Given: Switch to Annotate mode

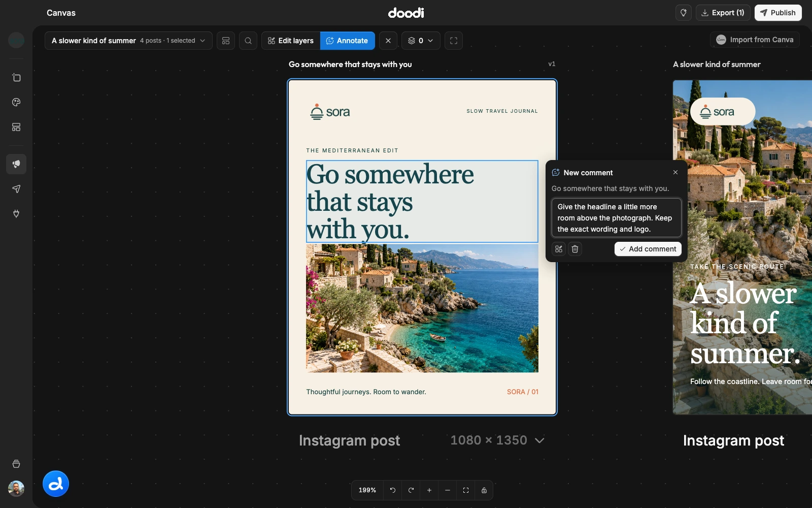Looking at the screenshot, I should pyautogui.click(x=348, y=41).
